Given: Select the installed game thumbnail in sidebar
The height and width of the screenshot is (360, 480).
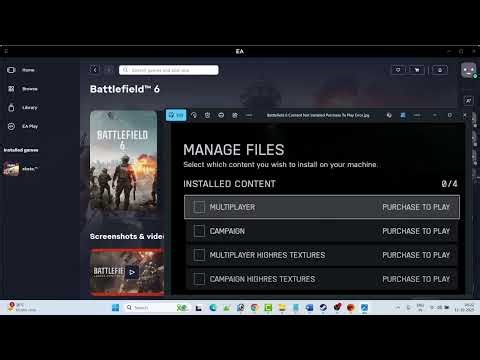Looking at the screenshot, I should 11,168.
